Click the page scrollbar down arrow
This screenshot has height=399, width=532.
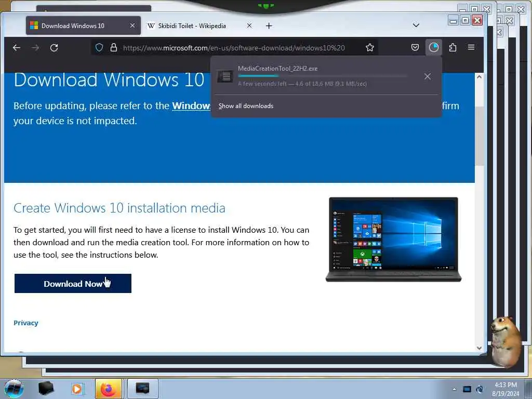[x=479, y=348]
